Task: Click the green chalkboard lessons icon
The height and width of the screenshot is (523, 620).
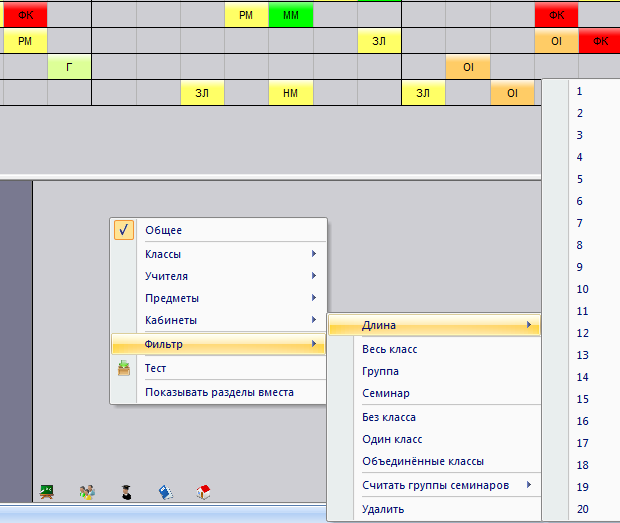Action: tap(46, 491)
